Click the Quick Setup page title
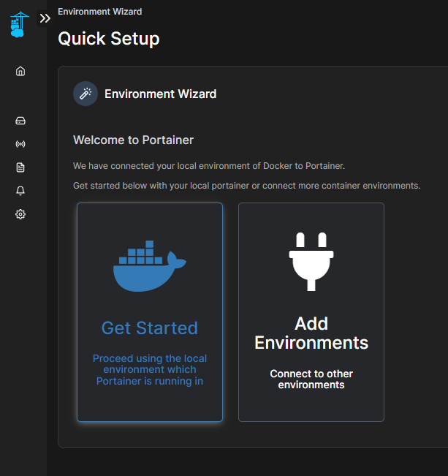The width and height of the screenshot is (448, 476). 109,39
